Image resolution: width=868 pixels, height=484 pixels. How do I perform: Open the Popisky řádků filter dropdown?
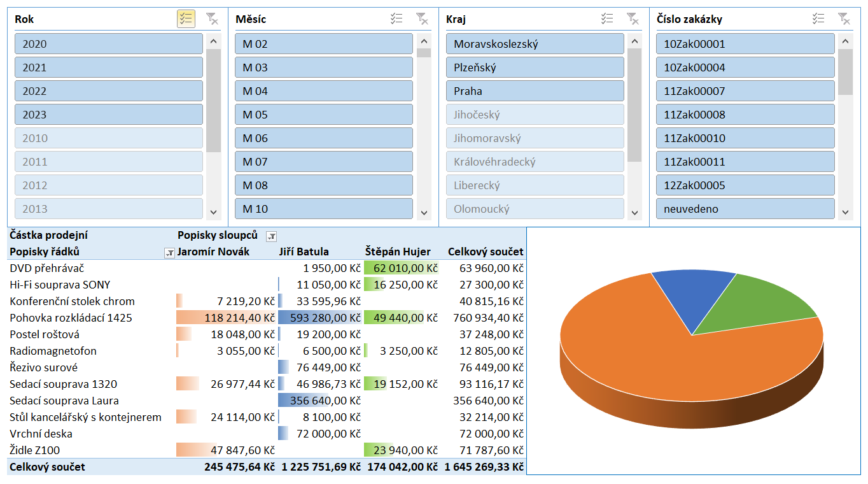pos(169,252)
